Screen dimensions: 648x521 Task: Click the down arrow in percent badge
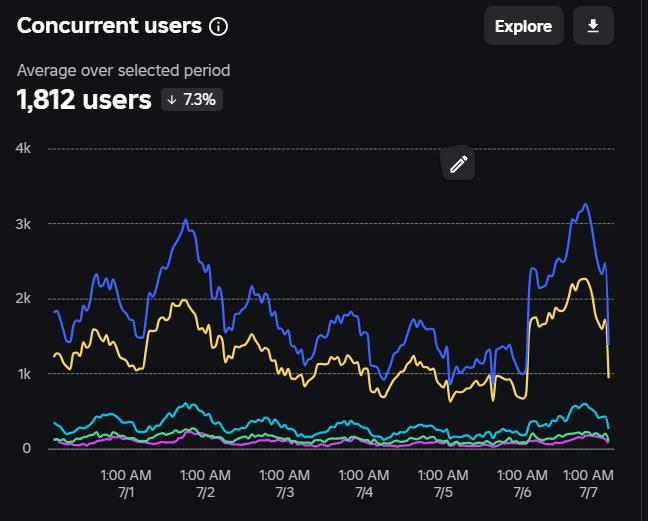click(172, 100)
